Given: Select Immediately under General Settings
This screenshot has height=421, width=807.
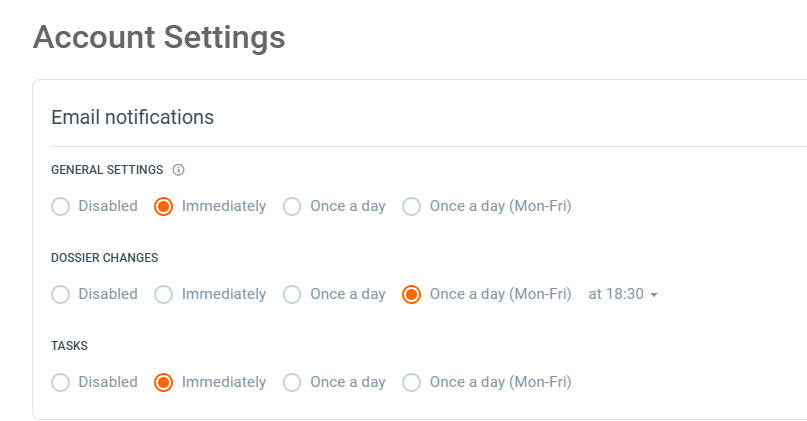Looking at the screenshot, I should coord(164,207).
